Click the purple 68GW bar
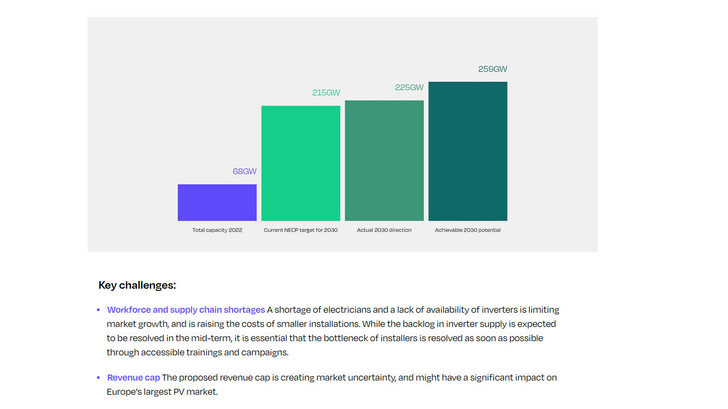The image size is (728, 409). tap(217, 202)
